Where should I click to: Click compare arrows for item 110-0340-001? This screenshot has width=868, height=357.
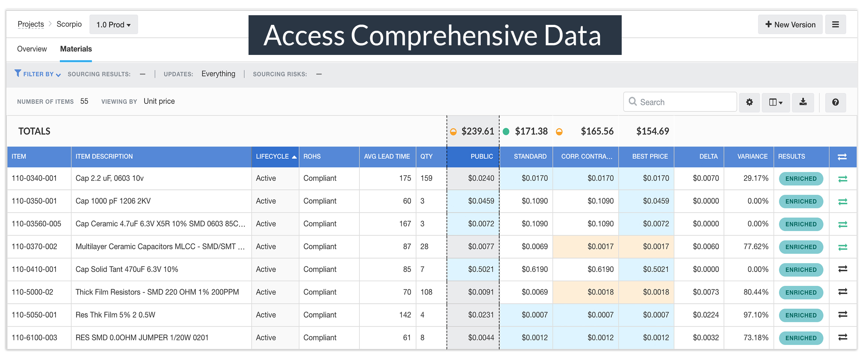pos(842,178)
